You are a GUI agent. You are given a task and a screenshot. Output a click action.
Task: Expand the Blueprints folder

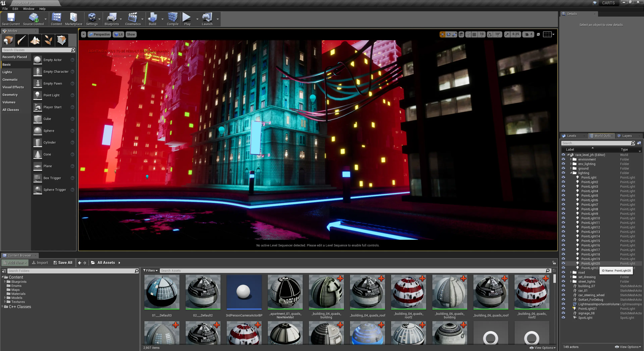point(5,282)
